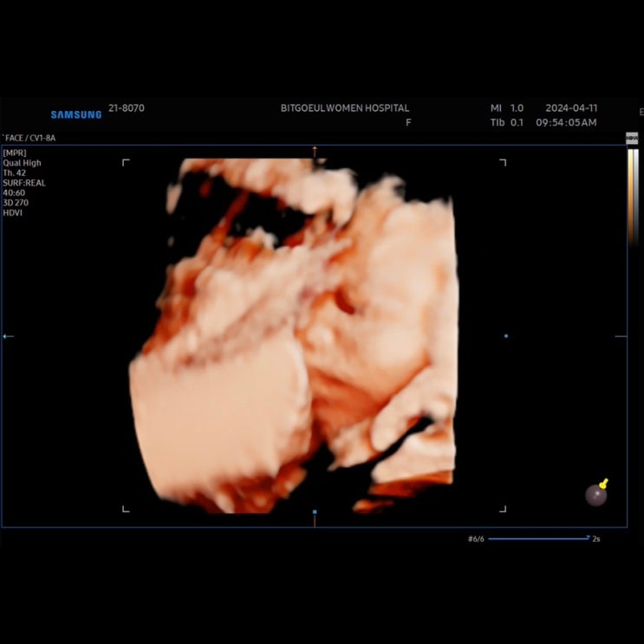Click the Samsung logo
Screen dimensions: 644x644
coord(76,114)
